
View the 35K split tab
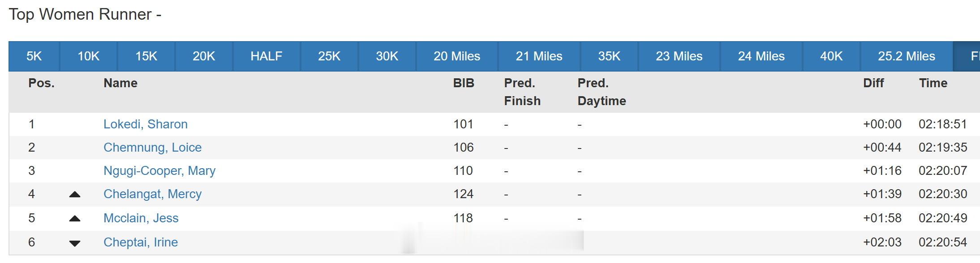pos(609,56)
